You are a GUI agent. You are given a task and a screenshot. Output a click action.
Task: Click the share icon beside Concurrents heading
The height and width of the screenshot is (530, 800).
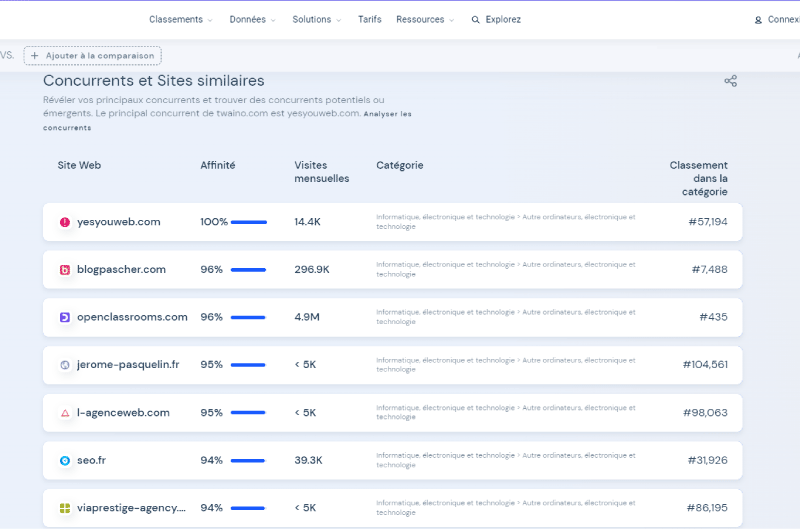pos(730,81)
